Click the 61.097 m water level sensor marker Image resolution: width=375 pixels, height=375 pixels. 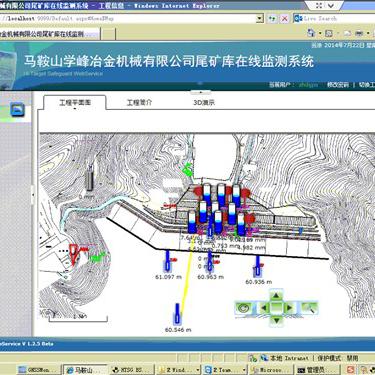[x=168, y=261]
